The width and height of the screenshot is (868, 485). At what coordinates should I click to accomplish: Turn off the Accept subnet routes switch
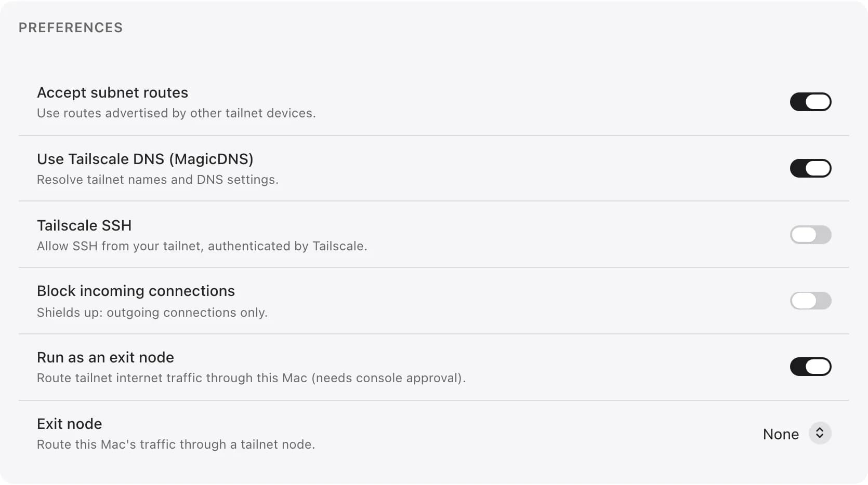810,102
